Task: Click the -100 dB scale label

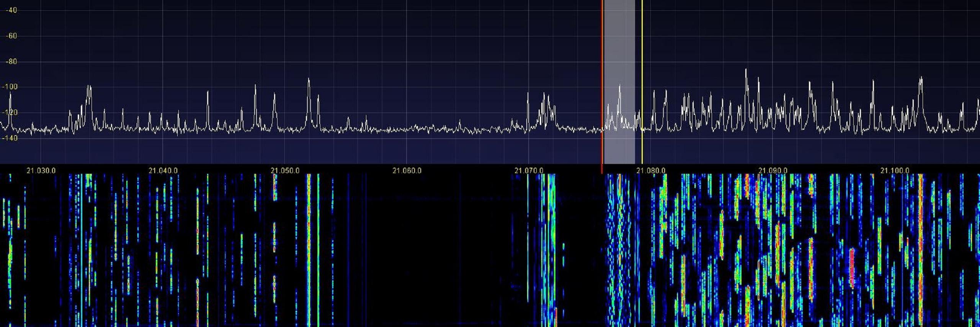Action: tap(10, 87)
